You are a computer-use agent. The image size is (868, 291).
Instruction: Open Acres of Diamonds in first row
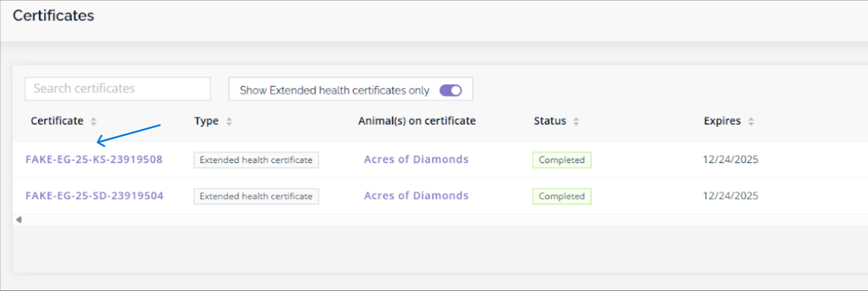tap(416, 159)
